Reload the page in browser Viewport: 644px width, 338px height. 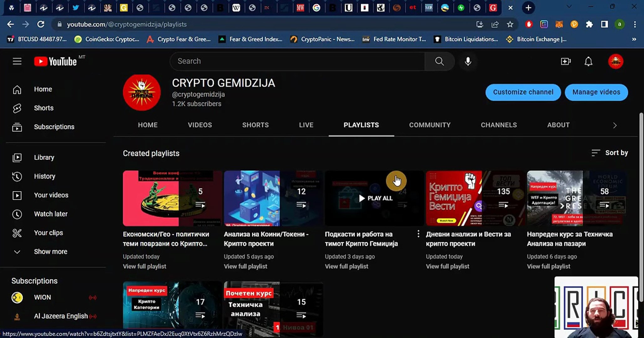[41, 24]
